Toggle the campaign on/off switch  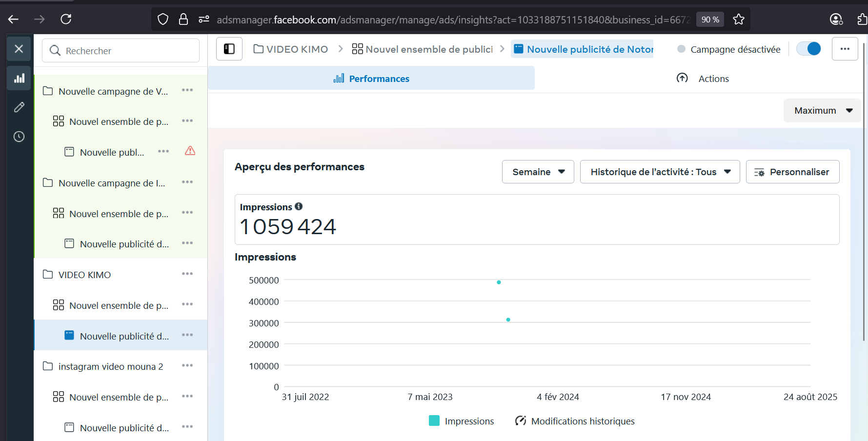[x=808, y=49]
